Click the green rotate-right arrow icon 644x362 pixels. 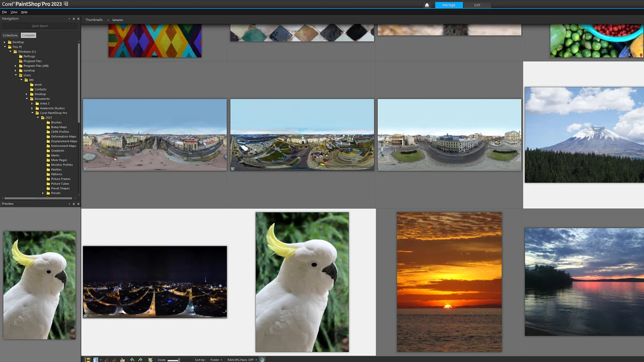tap(140, 359)
